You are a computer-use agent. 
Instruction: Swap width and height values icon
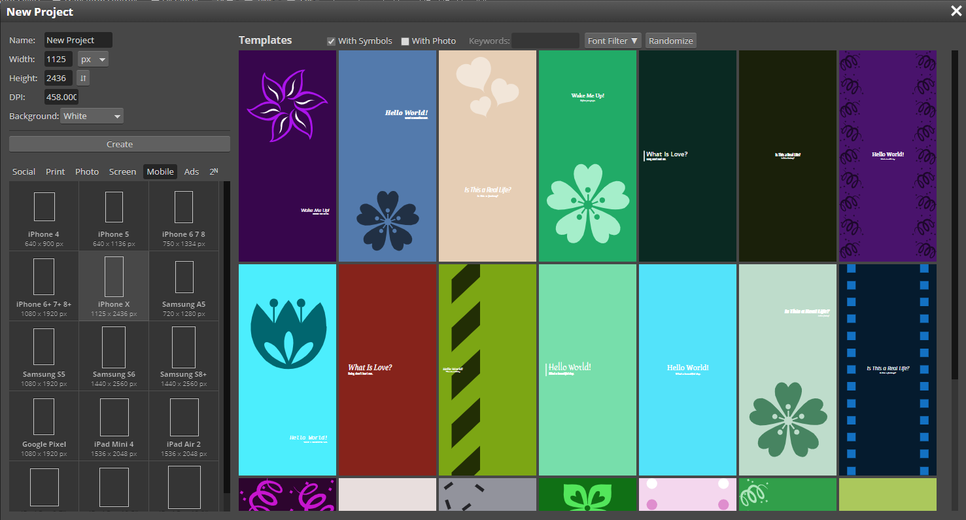pos(83,78)
